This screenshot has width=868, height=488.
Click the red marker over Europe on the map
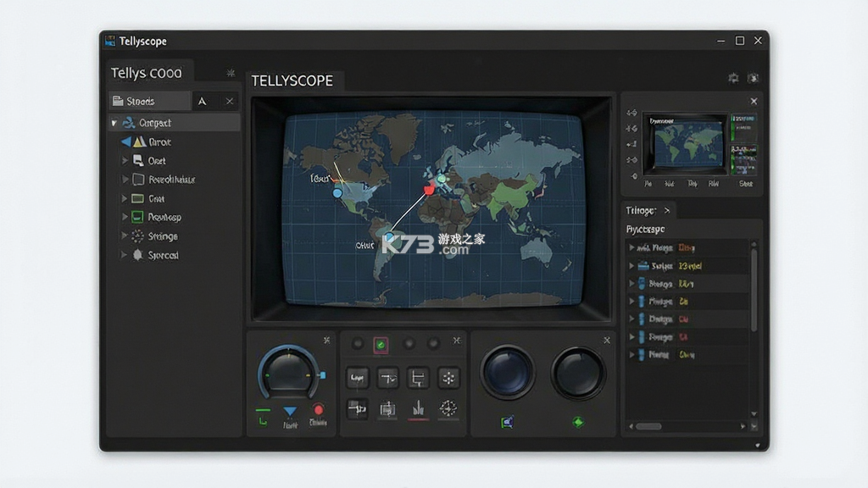click(429, 190)
